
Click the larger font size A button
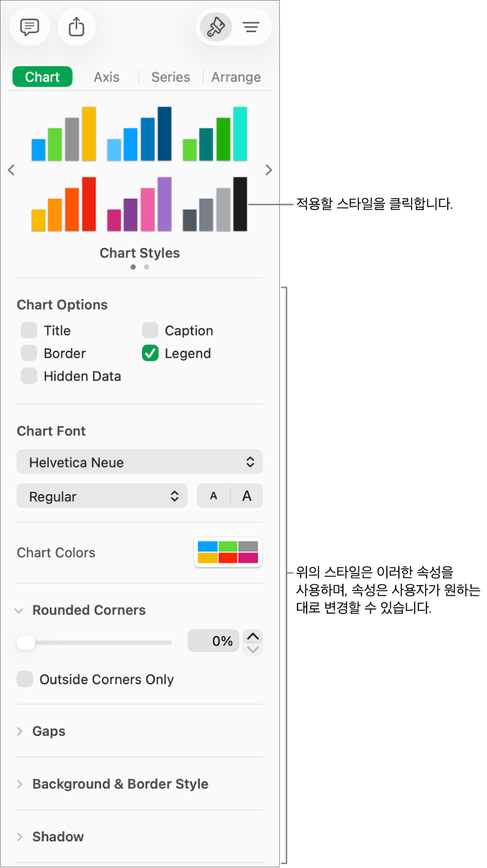(247, 496)
